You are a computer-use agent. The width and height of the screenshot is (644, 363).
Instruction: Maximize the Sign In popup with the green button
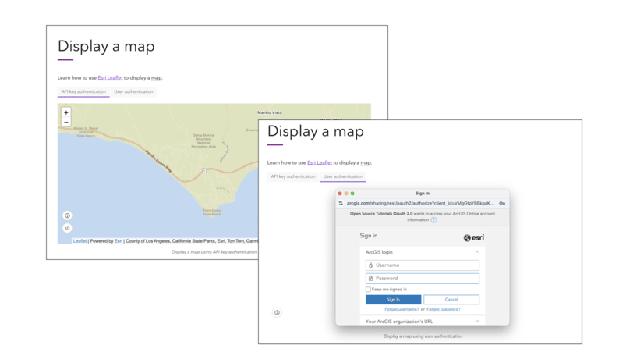coord(352,194)
